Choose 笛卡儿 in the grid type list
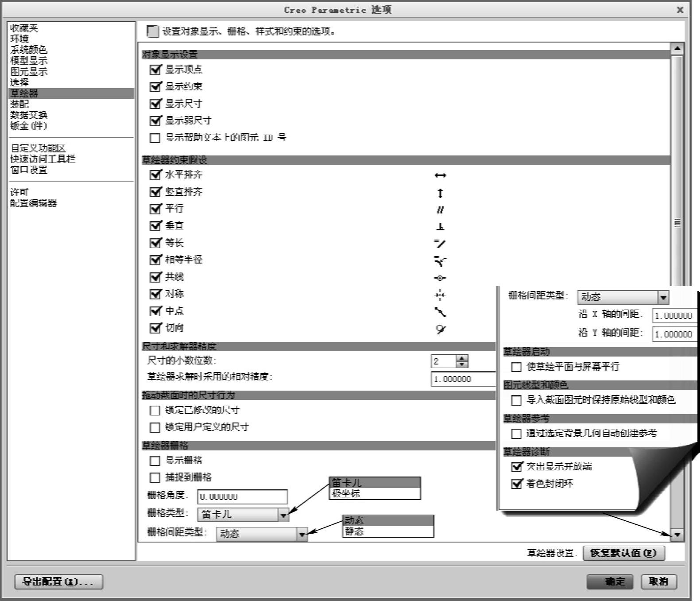Screen dimensions: 700x601 coord(375,483)
